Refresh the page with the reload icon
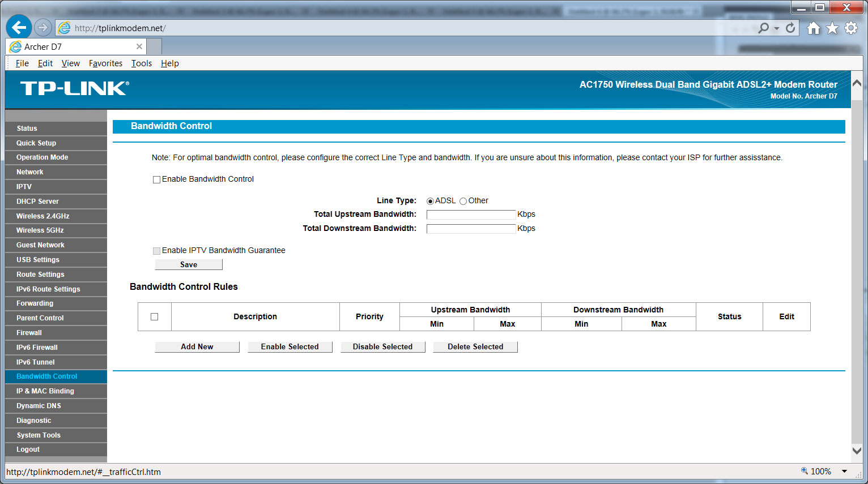 [x=790, y=28]
